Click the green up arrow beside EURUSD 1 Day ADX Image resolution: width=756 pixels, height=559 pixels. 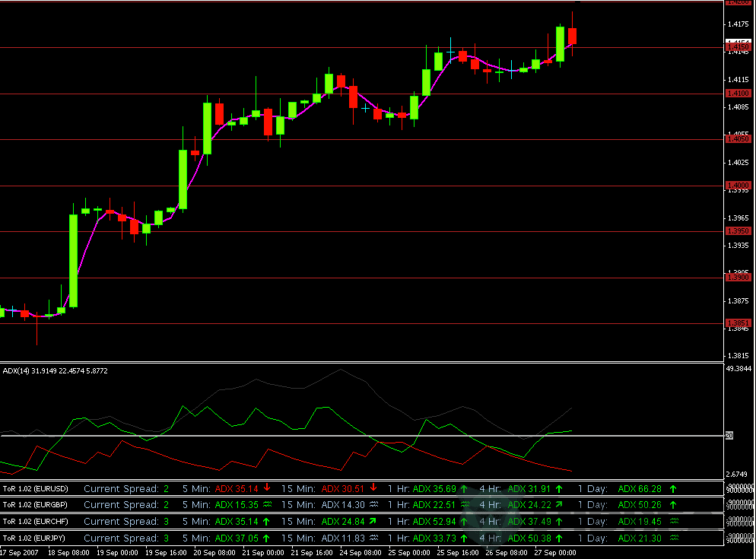tap(673, 488)
